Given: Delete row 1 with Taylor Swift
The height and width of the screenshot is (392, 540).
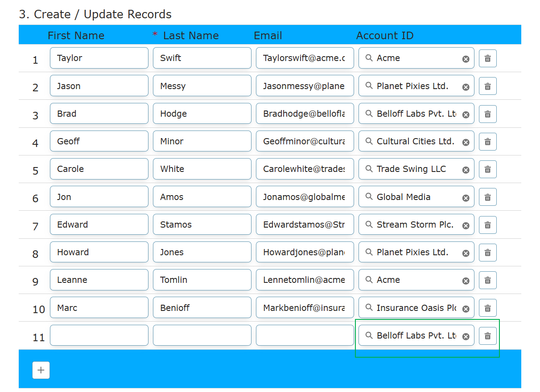Looking at the screenshot, I should 487,58.
